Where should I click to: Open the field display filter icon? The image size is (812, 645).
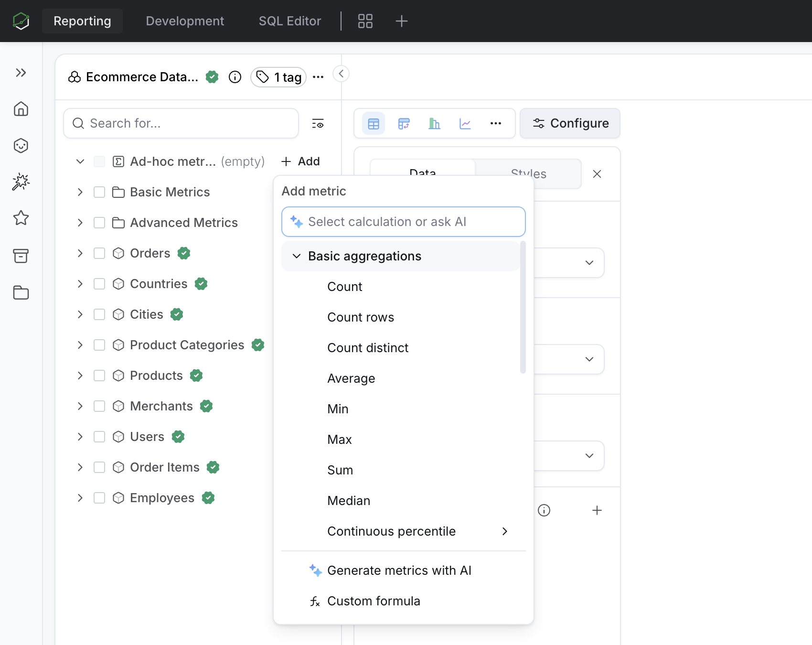[x=318, y=124]
